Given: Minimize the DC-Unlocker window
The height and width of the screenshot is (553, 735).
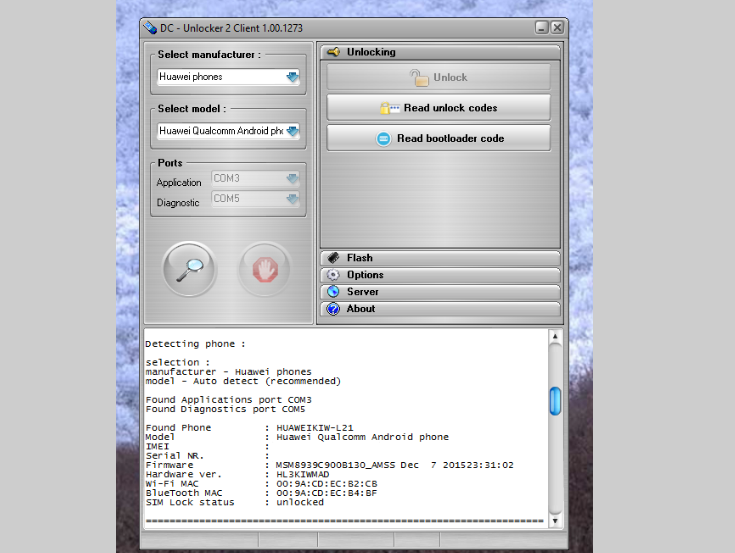Looking at the screenshot, I should tap(541, 28).
